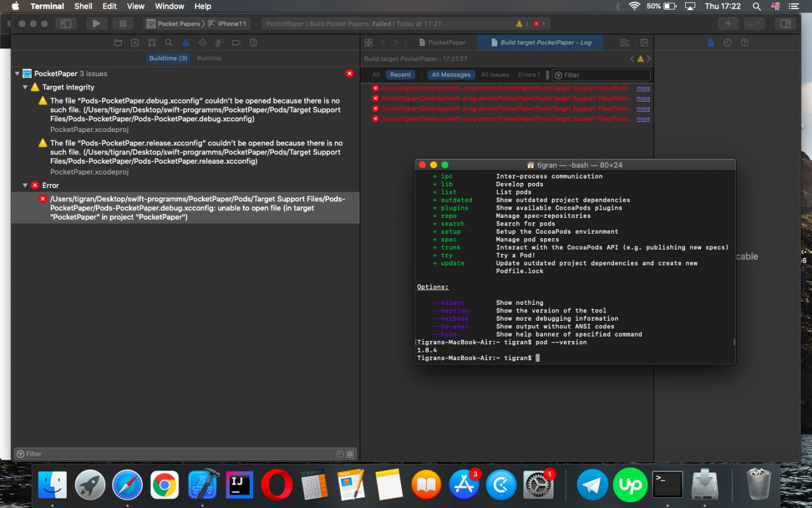Click the first 'more' link in build log
The height and width of the screenshot is (508, 812).
pyautogui.click(x=643, y=88)
